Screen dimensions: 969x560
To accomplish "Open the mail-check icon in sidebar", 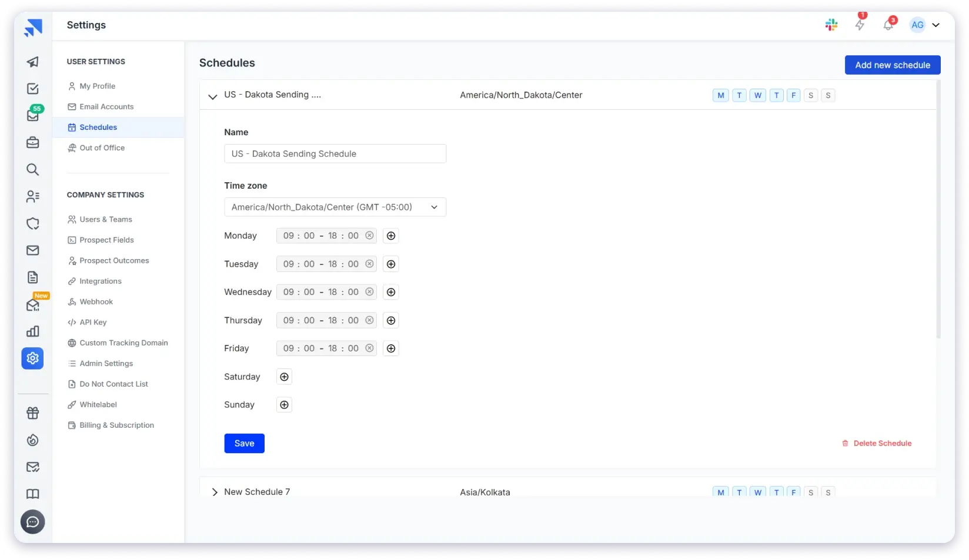I will point(33,467).
